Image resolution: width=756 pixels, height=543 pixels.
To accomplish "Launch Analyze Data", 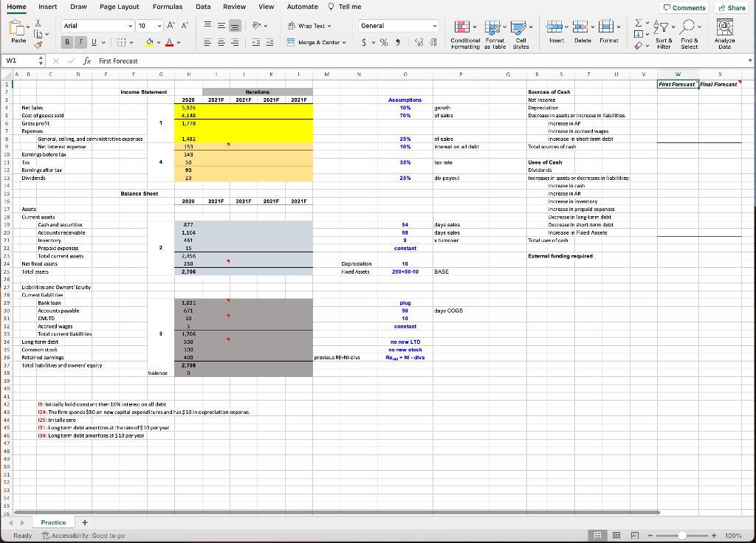I will point(724,31).
